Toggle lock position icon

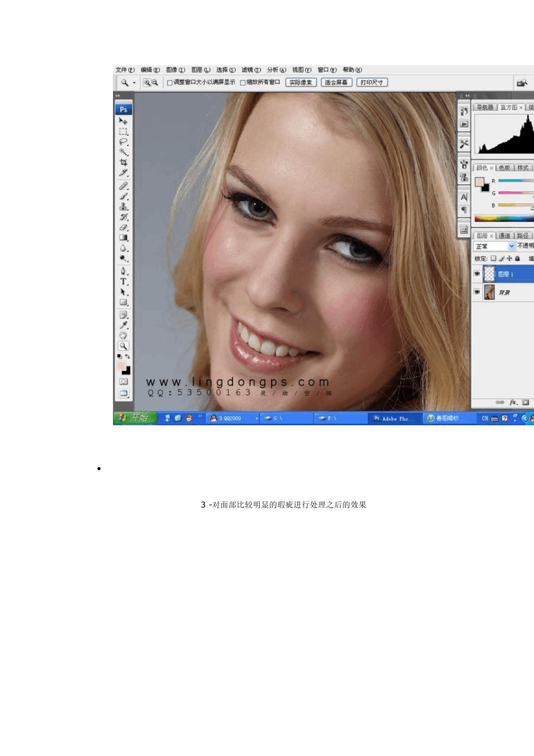point(509,259)
